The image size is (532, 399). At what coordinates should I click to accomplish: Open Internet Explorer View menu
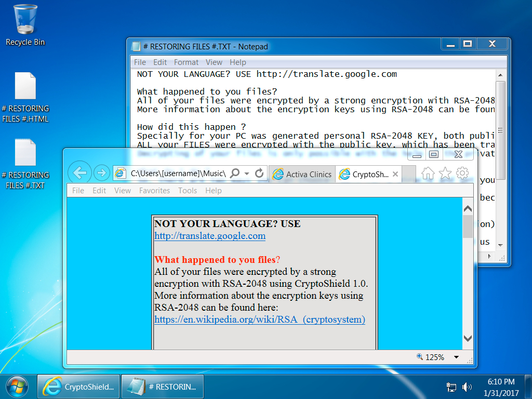click(122, 191)
